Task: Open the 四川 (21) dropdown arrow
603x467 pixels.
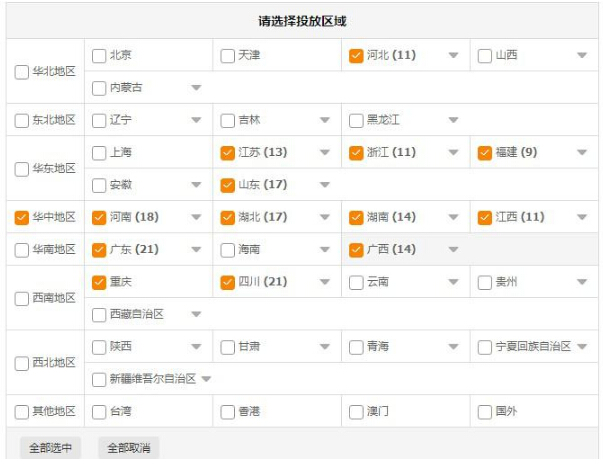Action: (324, 283)
